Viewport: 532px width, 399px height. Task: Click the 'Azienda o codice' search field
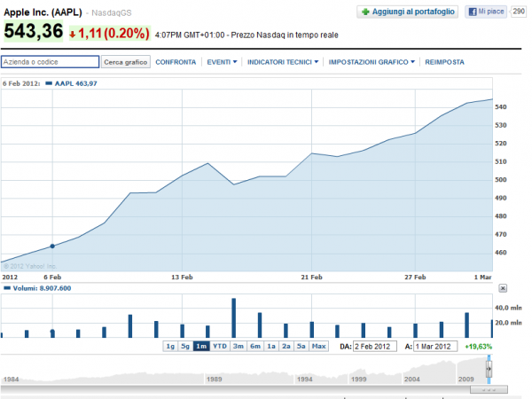pos(50,62)
